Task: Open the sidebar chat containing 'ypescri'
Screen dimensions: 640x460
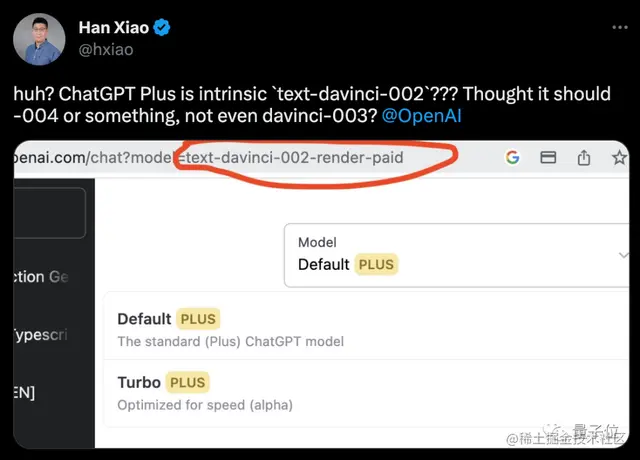Action: (41, 336)
